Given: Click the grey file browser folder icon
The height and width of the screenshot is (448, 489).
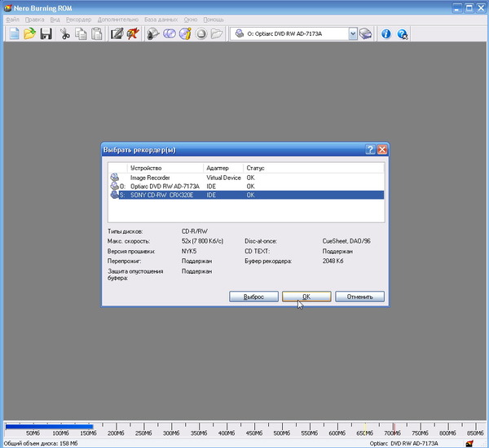Looking at the screenshot, I should [x=217, y=33].
